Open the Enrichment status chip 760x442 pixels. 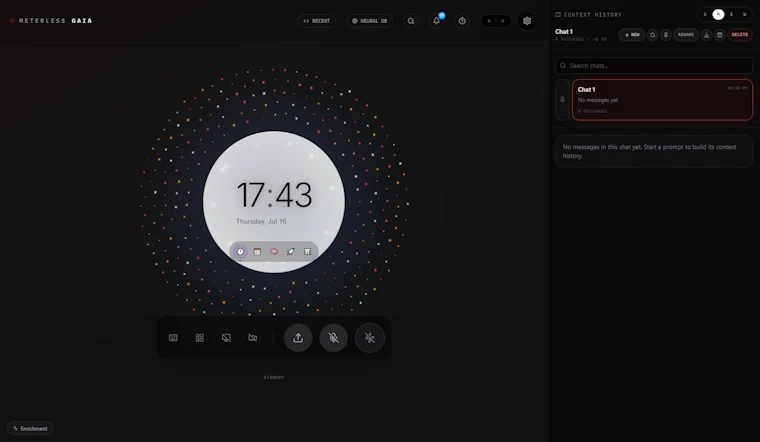tap(30, 428)
